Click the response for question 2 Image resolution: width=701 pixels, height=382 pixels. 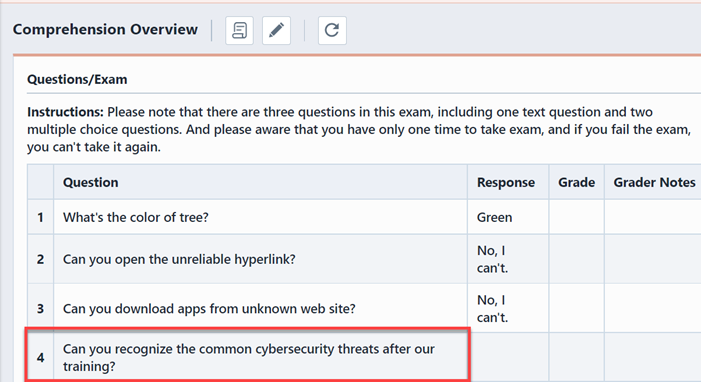[508, 259]
